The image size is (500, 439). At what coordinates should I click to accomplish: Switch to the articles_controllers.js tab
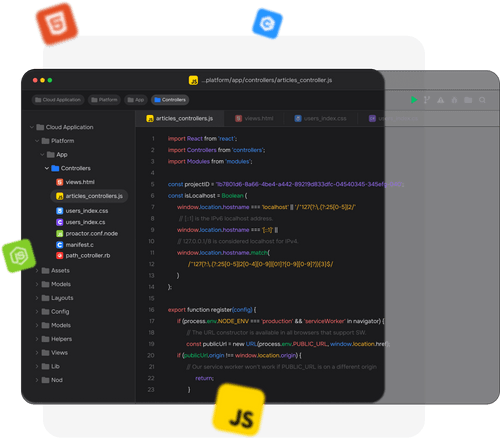click(x=180, y=118)
